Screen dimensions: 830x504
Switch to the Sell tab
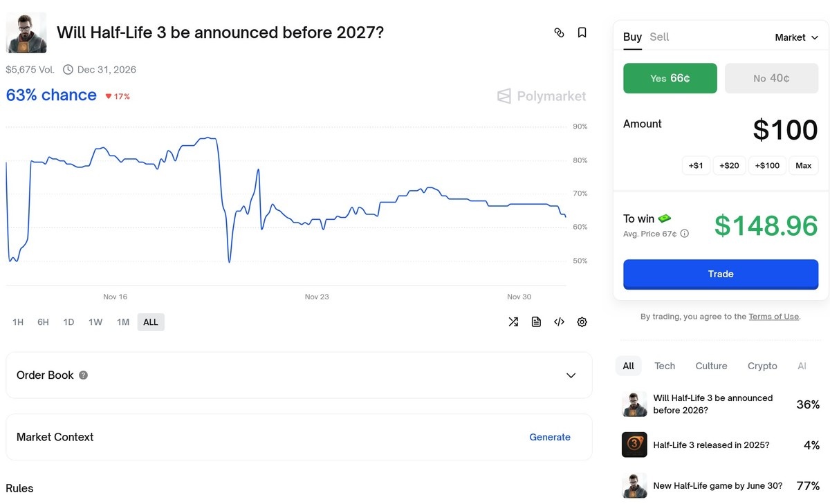coord(659,37)
